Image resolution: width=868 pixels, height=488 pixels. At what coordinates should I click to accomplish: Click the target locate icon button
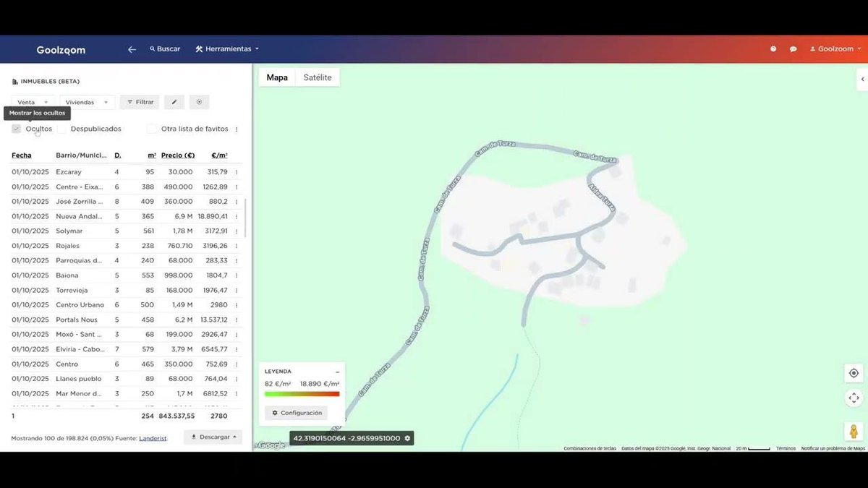[199, 102]
